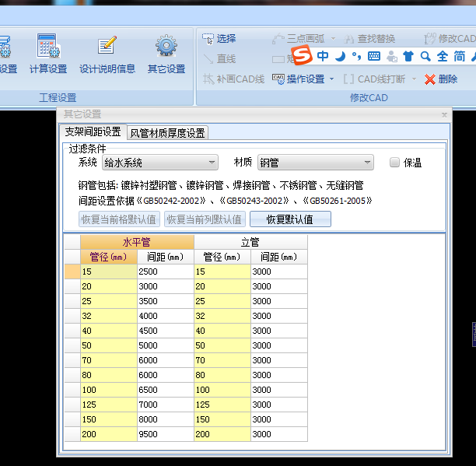Image resolution: width=476 pixels, height=466 pixels.
Task: Click the Sogou user account icon
Action: tap(391, 56)
